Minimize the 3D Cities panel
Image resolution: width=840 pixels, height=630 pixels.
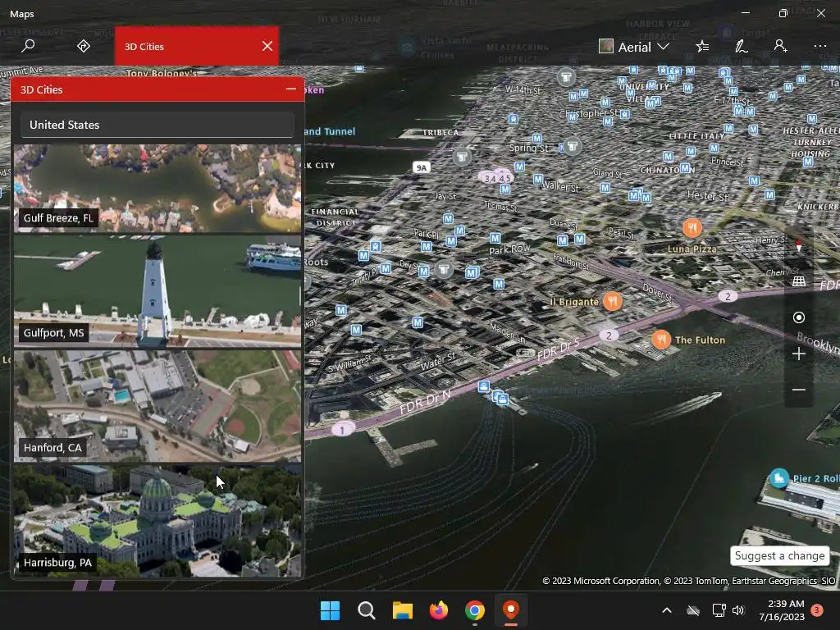pos(291,89)
